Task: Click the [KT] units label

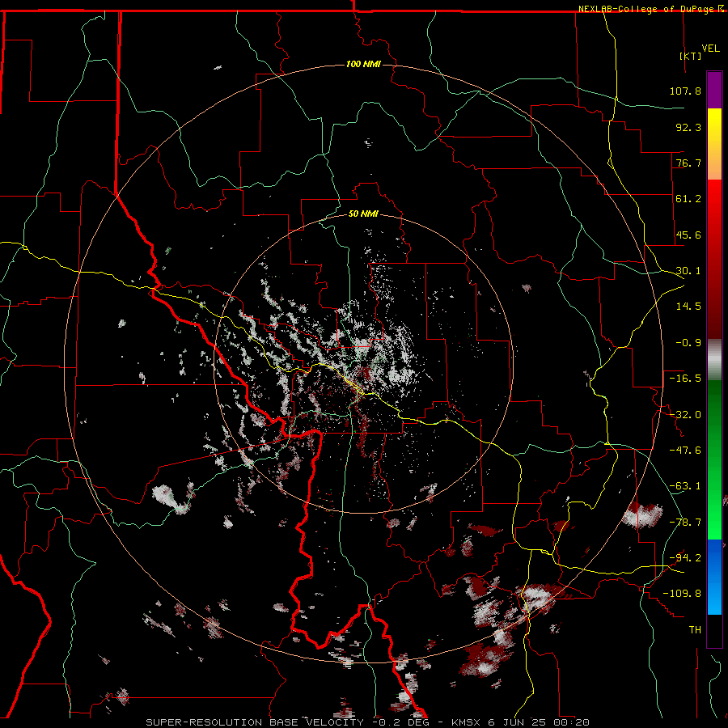Action: coord(691,56)
